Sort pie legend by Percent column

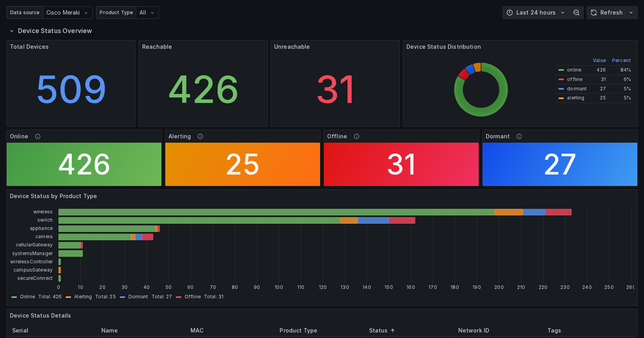621,61
